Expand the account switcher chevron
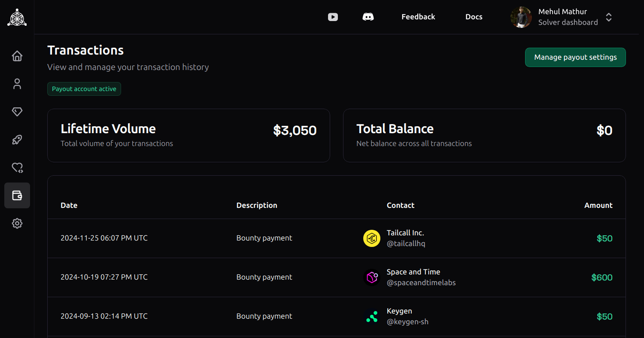Screen dimensions: 644x338 pos(608,17)
